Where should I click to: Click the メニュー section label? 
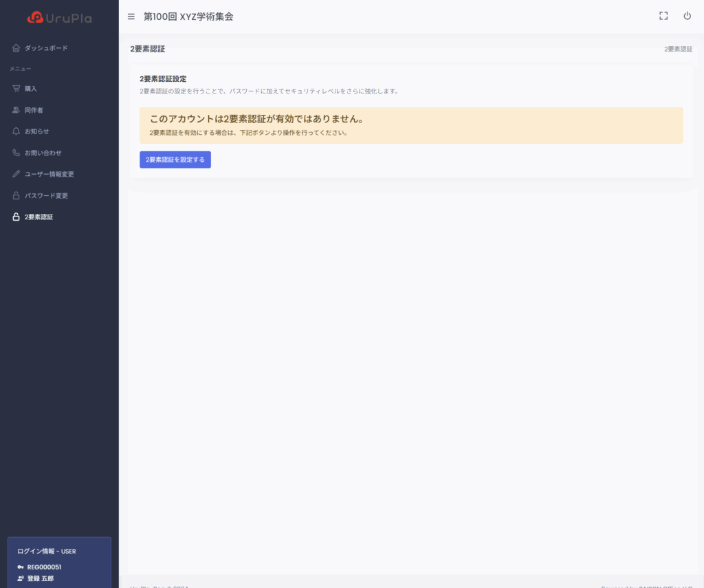pos(21,69)
